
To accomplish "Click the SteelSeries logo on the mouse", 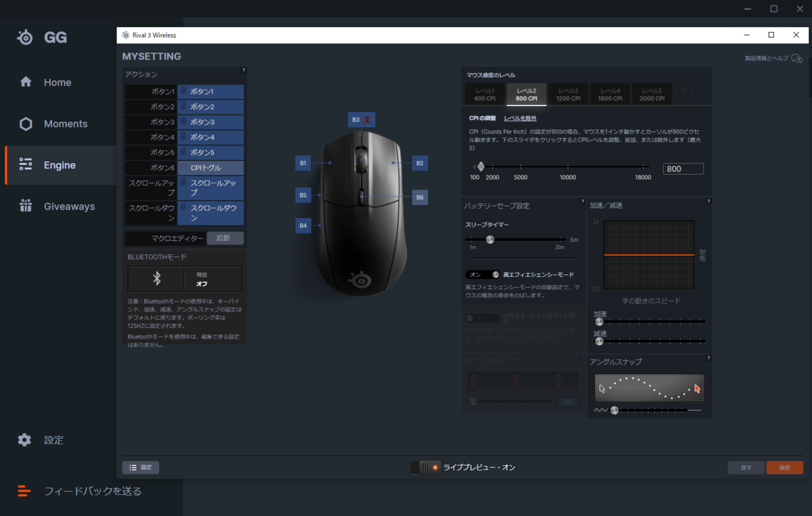I will point(359,278).
